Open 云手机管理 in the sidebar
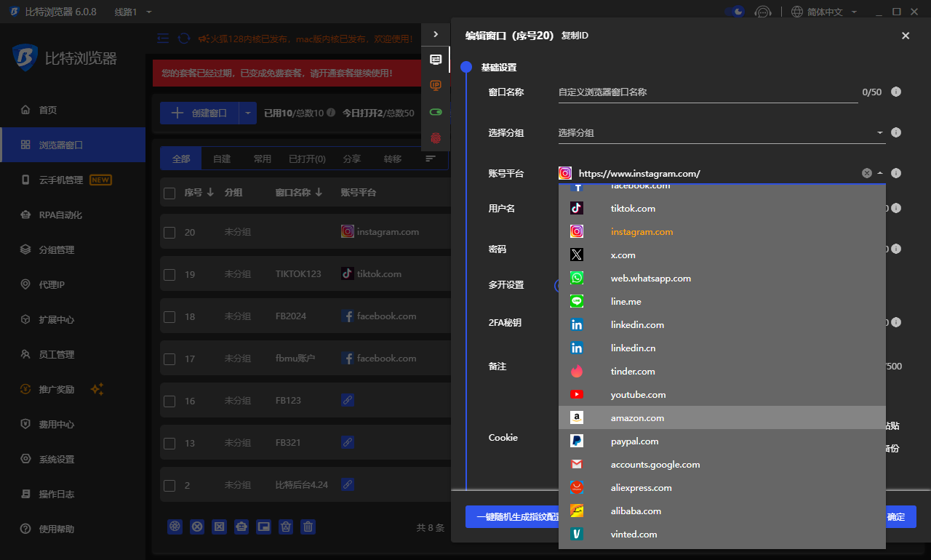 pos(73,180)
